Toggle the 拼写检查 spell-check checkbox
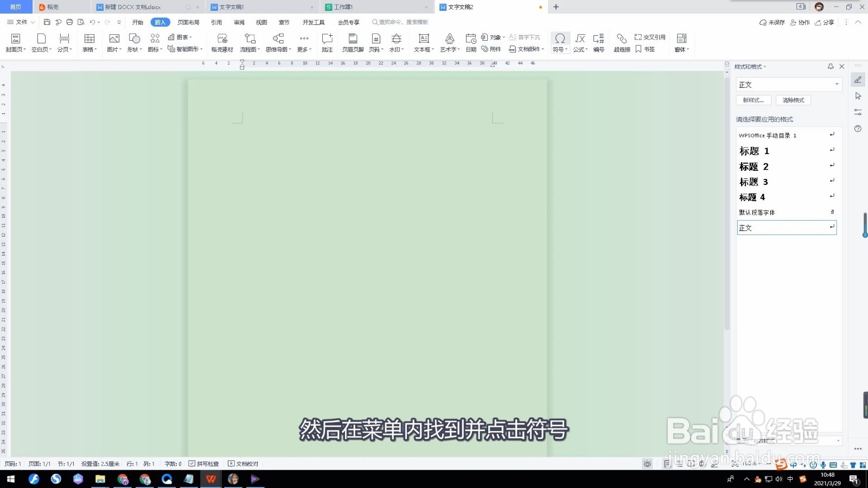Viewport: 868px width, 488px height. coord(192,464)
